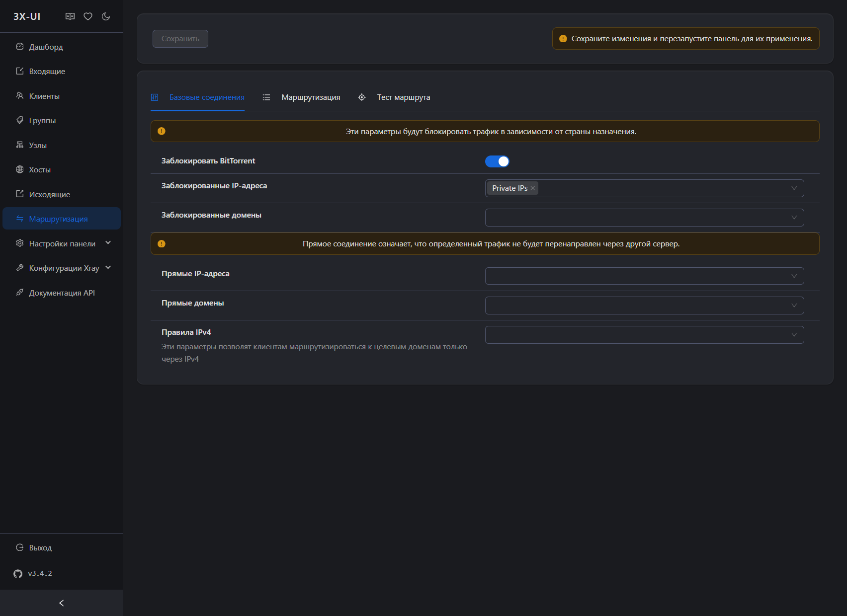Click the Узлы cluster icon
This screenshot has height=616, width=847.
pyautogui.click(x=20, y=145)
